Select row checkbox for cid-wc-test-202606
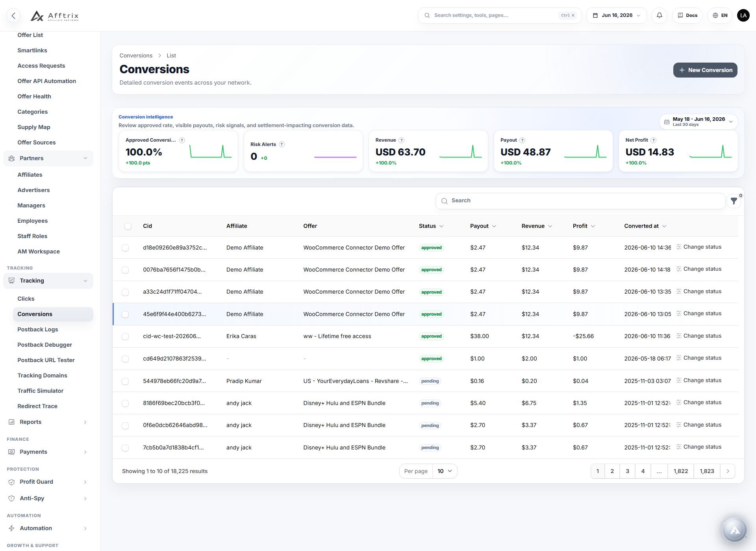This screenshot has height=551, width=756. pos(125,337)
